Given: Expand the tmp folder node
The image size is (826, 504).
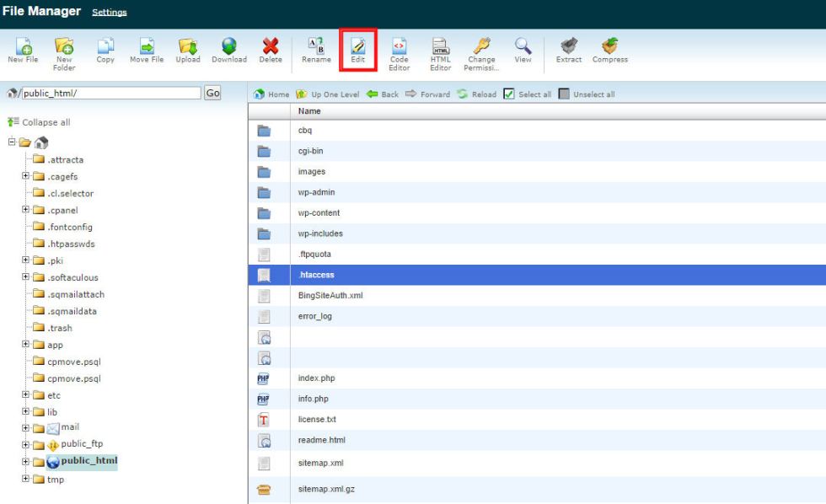Looking at the screenshot, I should click(25, 479).
